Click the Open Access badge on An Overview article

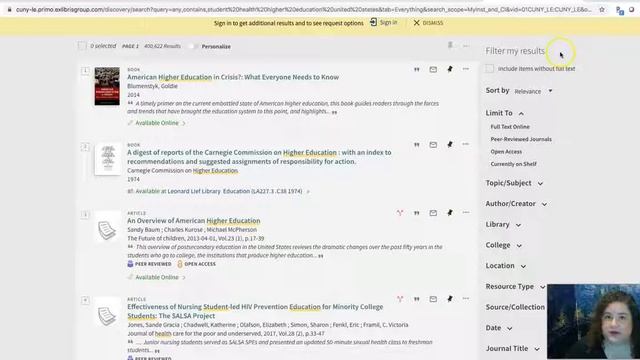196,264
